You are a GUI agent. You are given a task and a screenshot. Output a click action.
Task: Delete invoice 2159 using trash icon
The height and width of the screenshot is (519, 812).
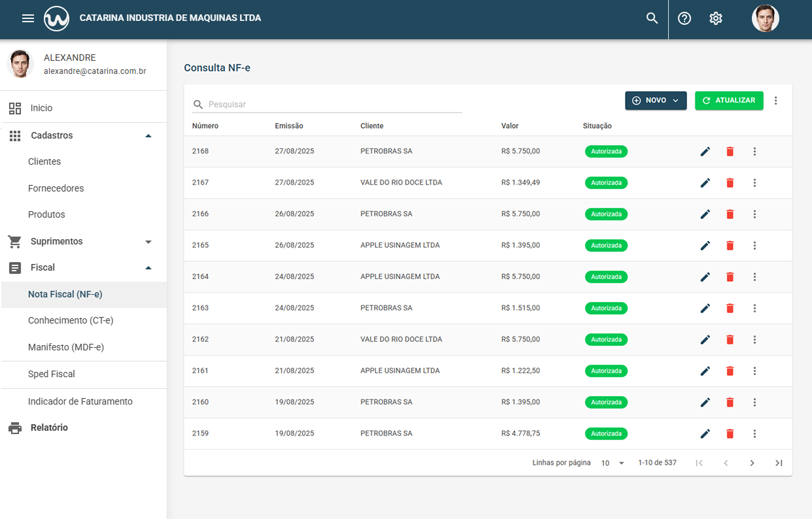pyautogui.click(x=730, y=434)
